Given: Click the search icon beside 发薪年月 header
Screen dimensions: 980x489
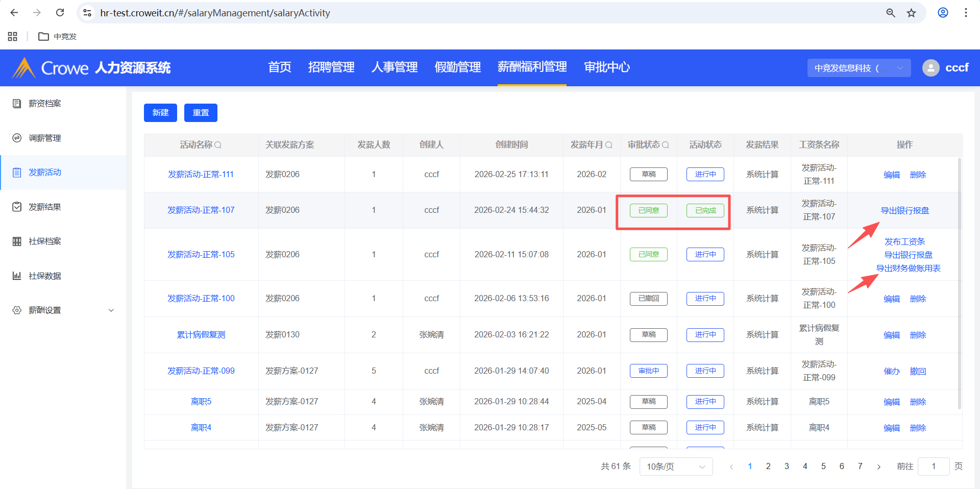Looking at the screenshot, I should 609,145.
